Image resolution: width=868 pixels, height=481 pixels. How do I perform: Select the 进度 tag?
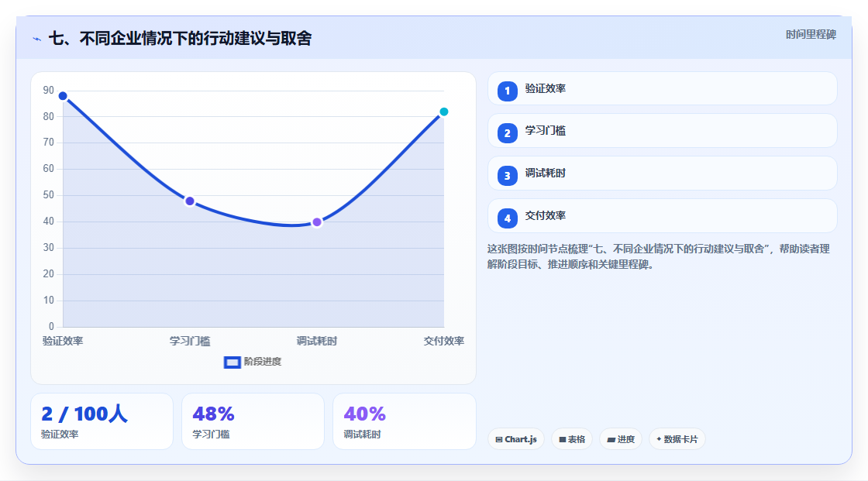tap(621, 439)
